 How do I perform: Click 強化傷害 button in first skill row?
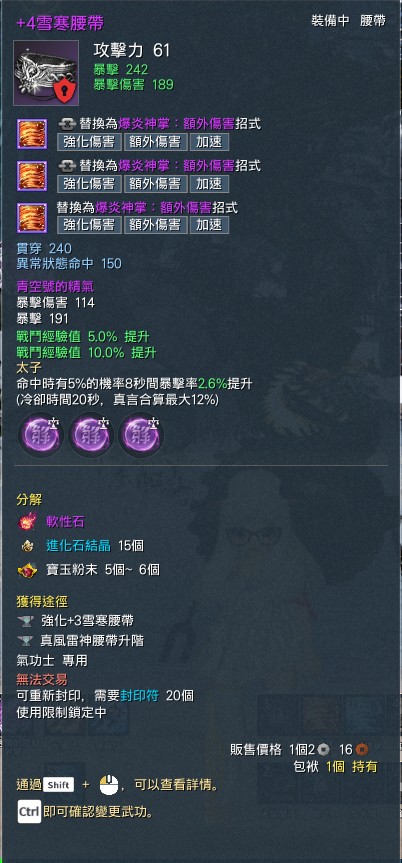coord(89,141)
